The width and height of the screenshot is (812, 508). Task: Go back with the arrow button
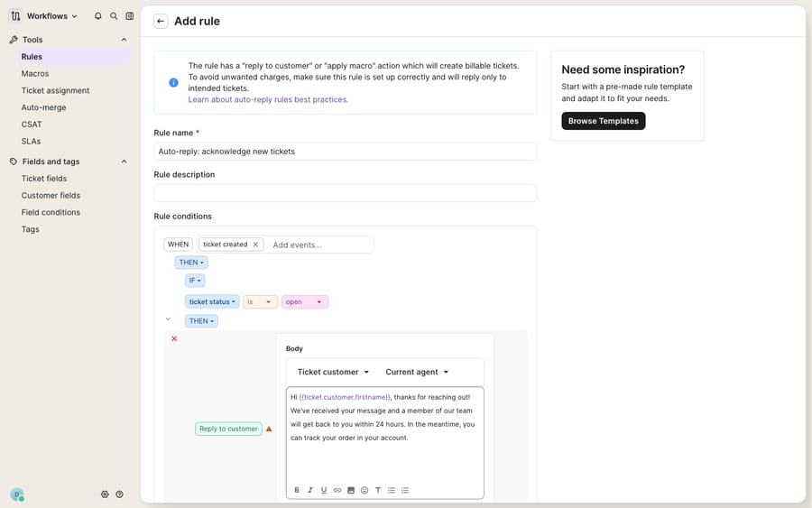tap(161, 22)
